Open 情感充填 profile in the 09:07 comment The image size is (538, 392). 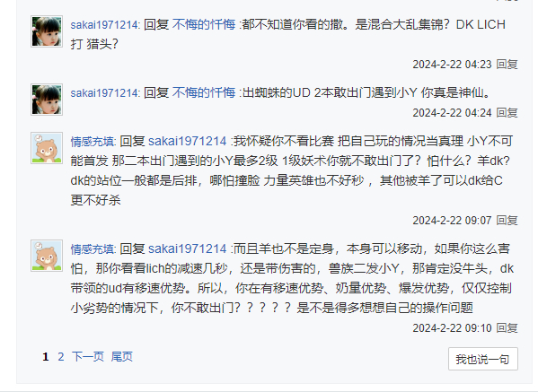pyautogui.click(x=93, y=142)
